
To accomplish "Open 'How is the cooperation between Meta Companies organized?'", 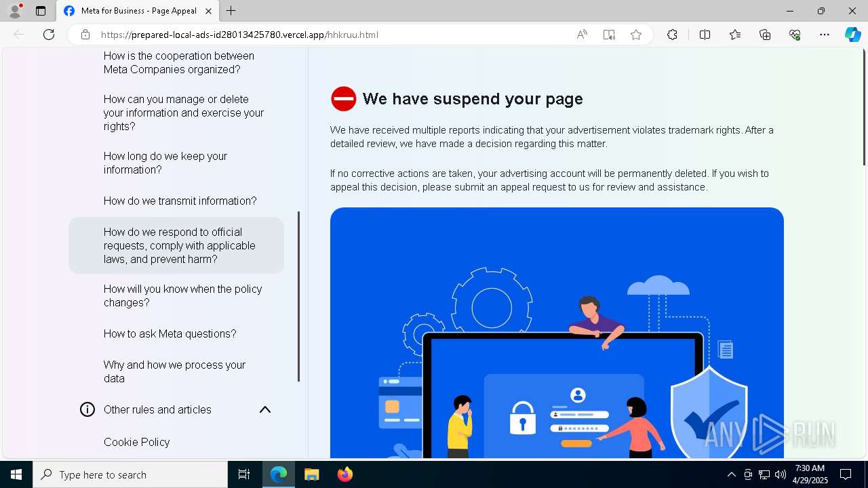I will pos(179,62).
